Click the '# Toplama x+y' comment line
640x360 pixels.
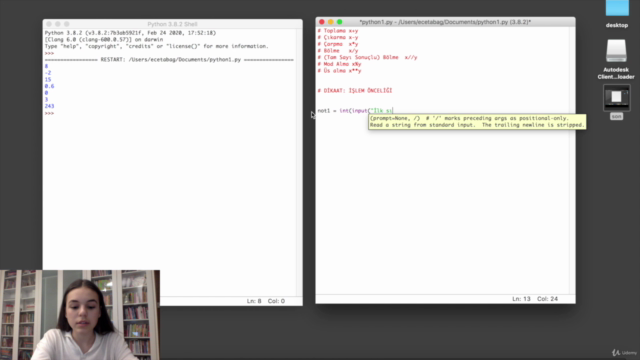click(x=338, y=31)
